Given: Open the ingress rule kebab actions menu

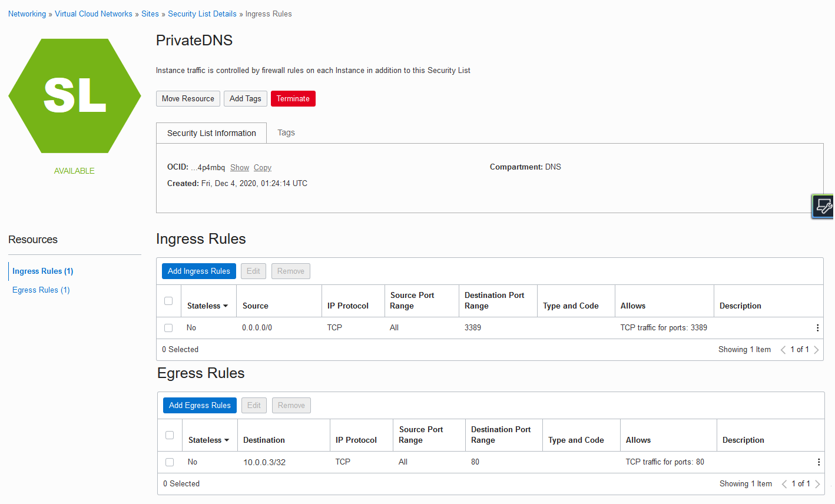Looking at the screenshot, I should 817,328.
